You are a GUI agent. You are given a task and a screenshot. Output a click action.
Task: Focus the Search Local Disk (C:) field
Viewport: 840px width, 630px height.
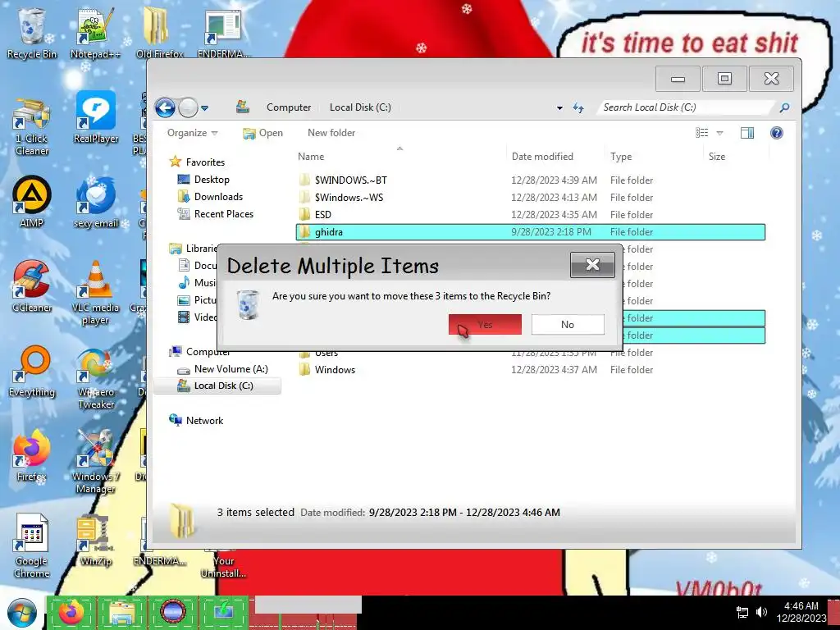coord(687,107)
